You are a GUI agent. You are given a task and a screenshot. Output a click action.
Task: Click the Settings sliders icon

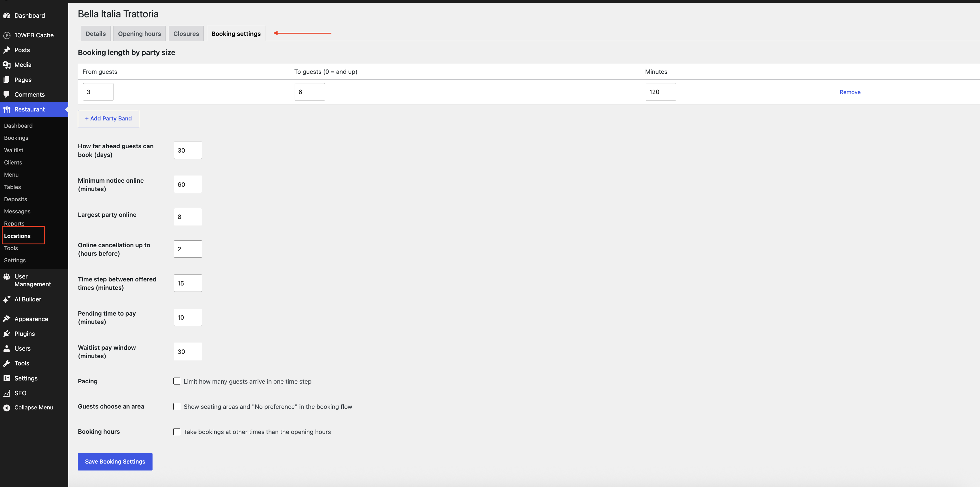(6, 378)
